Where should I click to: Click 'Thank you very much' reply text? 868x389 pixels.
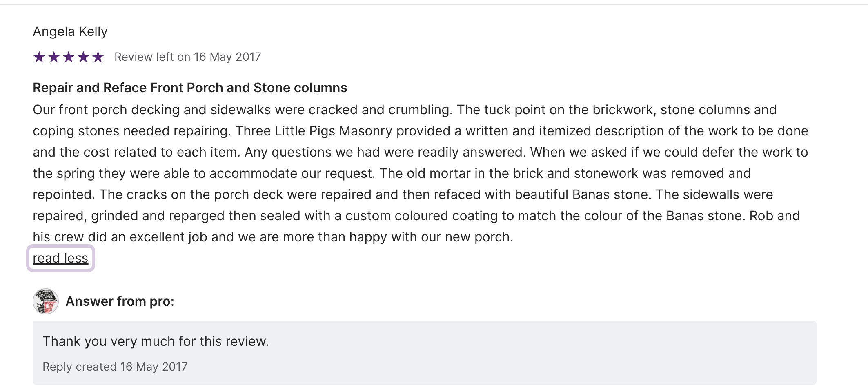click(156, 341)
